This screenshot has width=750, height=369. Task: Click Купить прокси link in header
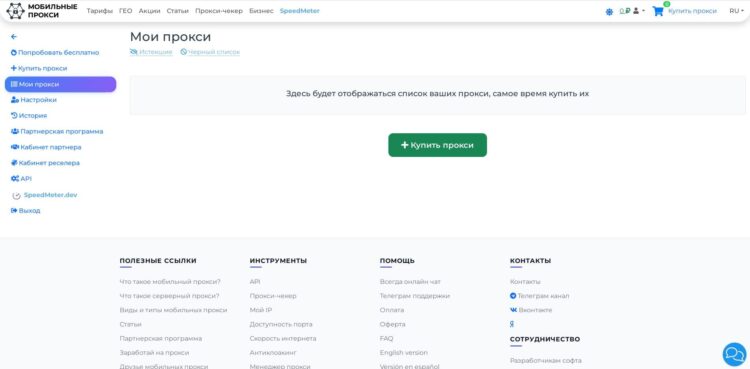(692, 11)
